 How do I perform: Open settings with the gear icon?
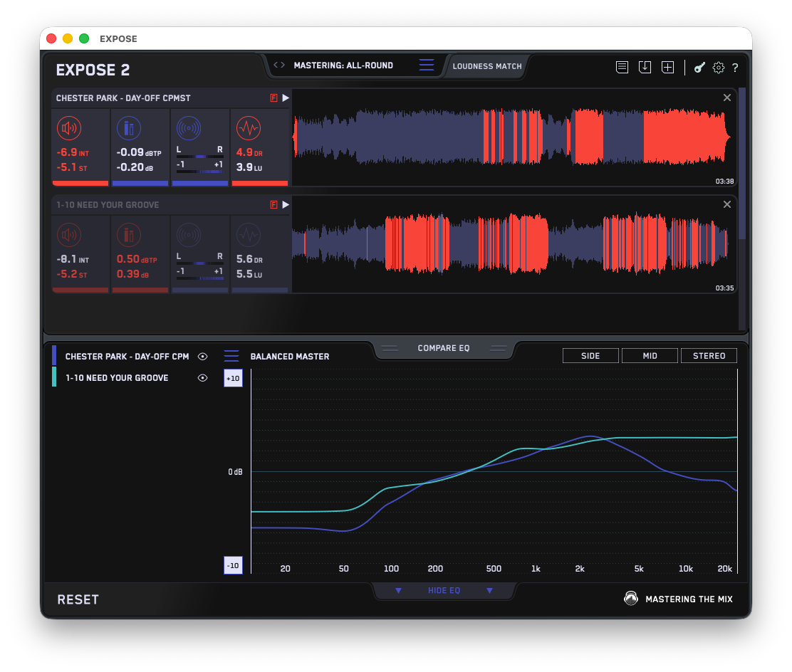pyautogui.click(x=718, y=68)
